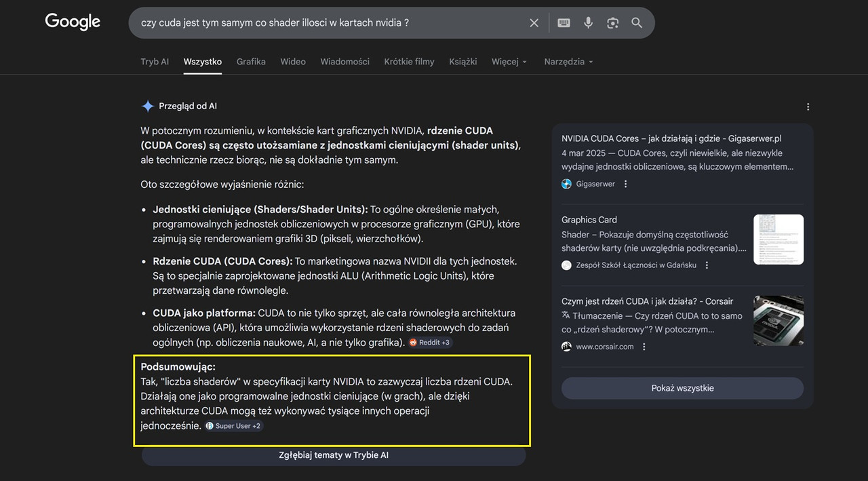The width and height of the screenshot is (868, 481).
Task: Start voice search with microphone icon
Action: tap(588, 23)
